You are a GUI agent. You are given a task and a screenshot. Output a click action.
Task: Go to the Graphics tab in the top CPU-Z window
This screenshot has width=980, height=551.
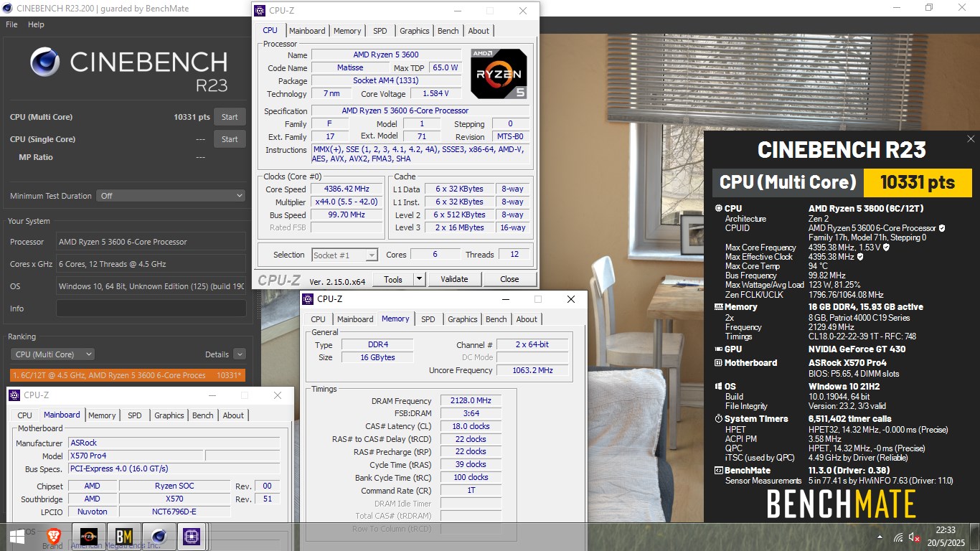tap(415, 31)
